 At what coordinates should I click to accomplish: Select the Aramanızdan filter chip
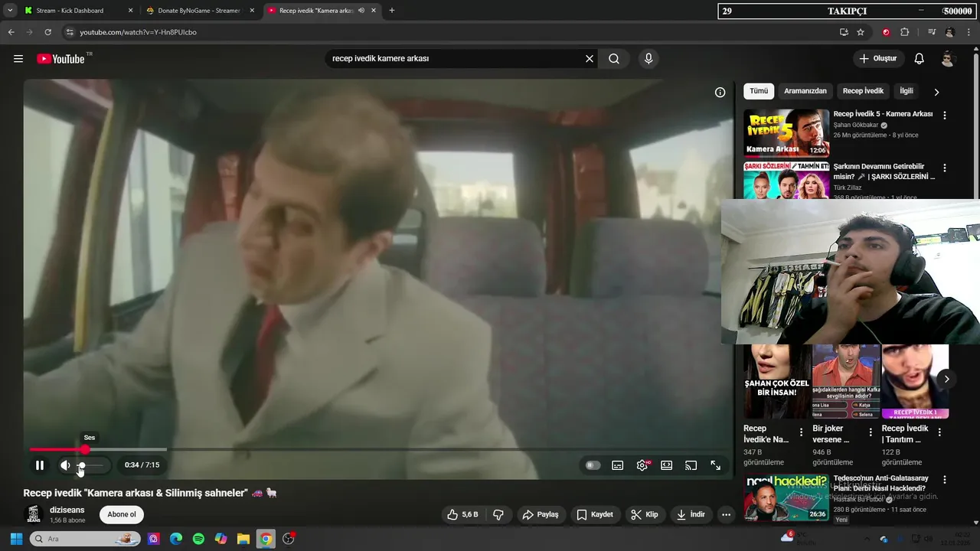point(805,91)
